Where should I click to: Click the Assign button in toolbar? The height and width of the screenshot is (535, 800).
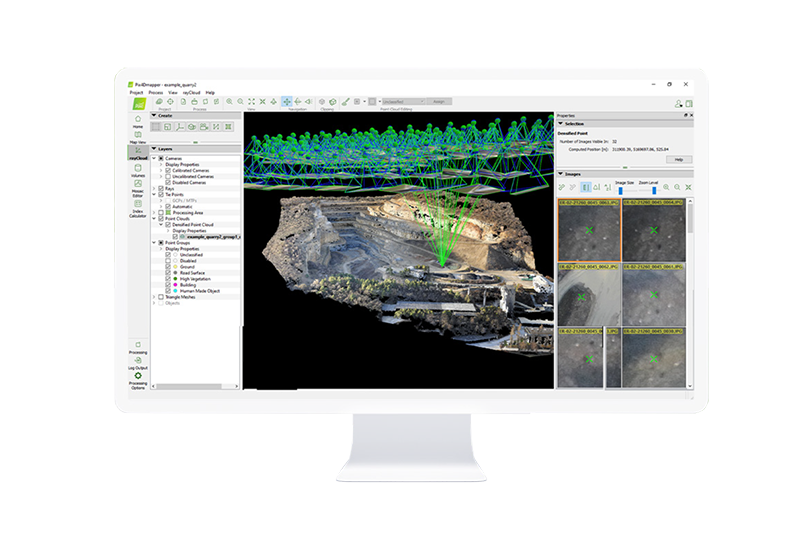point(438,101)
